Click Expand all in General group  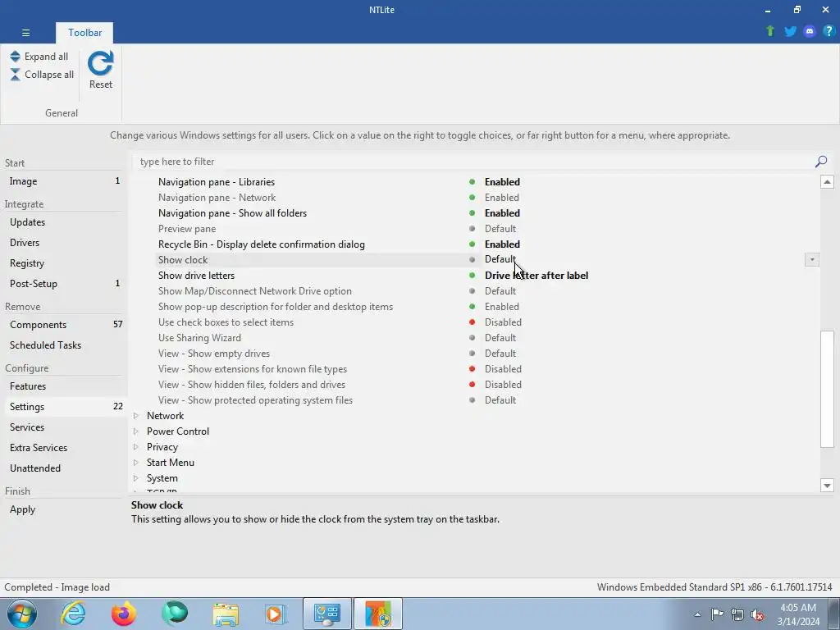coord(39,57)
